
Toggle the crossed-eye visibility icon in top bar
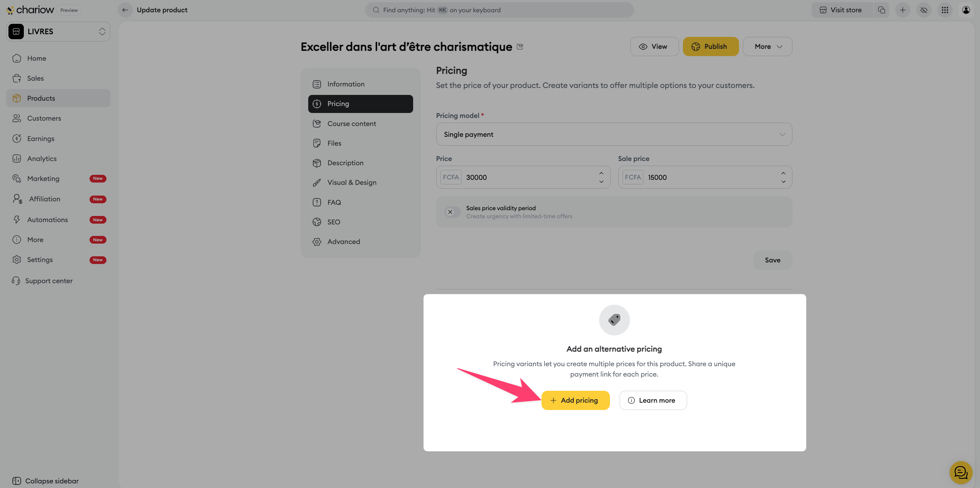coord(924,10)
